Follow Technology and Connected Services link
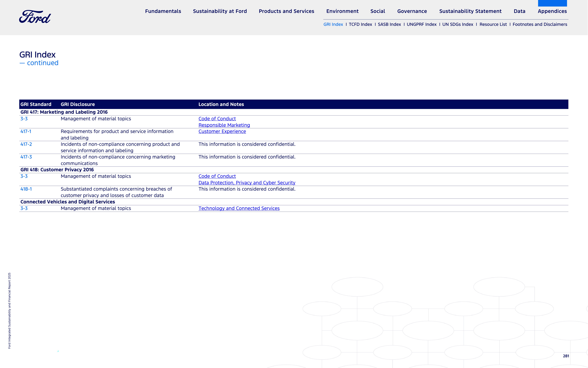 click(239, 208)
